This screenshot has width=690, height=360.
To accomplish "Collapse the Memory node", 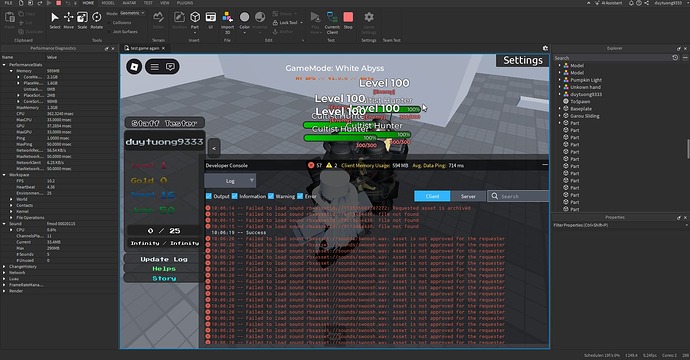I will tap(11, 71).
